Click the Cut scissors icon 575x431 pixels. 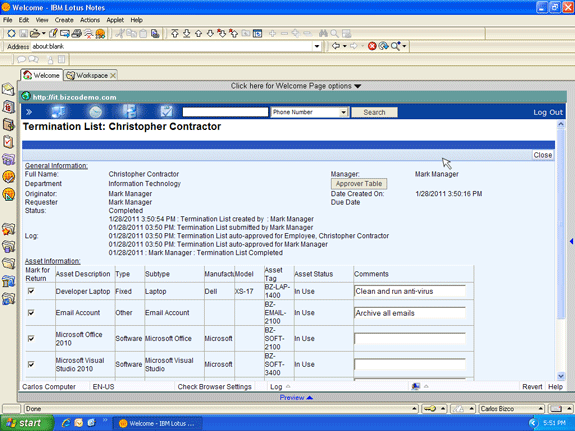(119, 34)
